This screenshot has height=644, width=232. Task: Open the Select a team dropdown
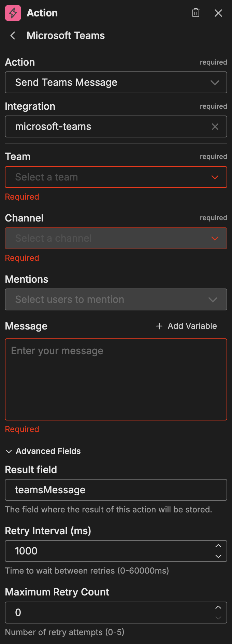pos(116,177)
